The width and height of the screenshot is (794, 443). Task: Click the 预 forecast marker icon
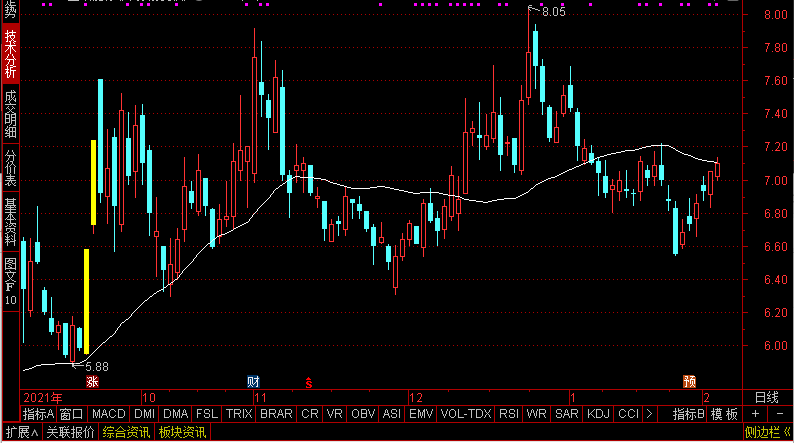tap(689, 381)
